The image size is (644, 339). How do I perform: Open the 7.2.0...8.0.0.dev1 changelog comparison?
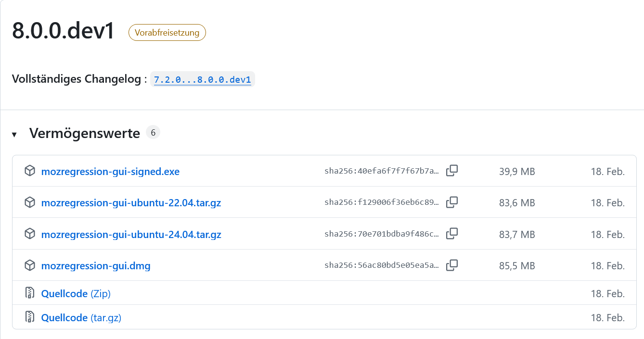pyautogui.click(x=202, y=80)
